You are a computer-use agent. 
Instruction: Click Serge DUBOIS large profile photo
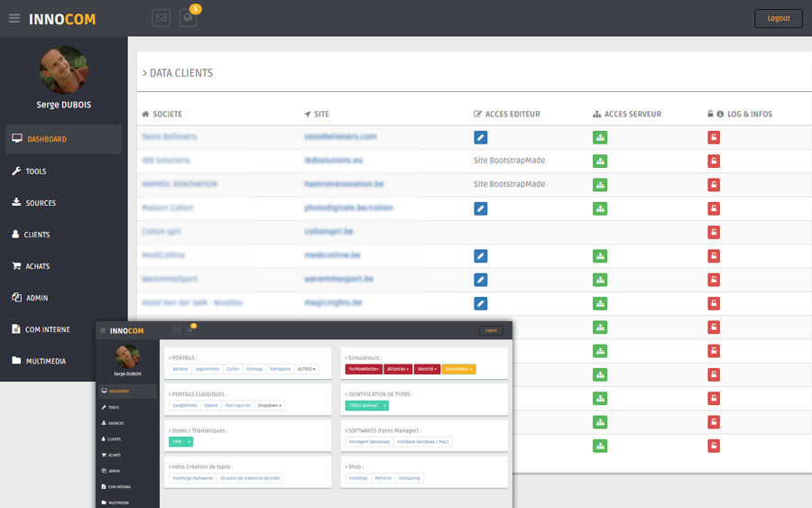(x=64, y=70)
